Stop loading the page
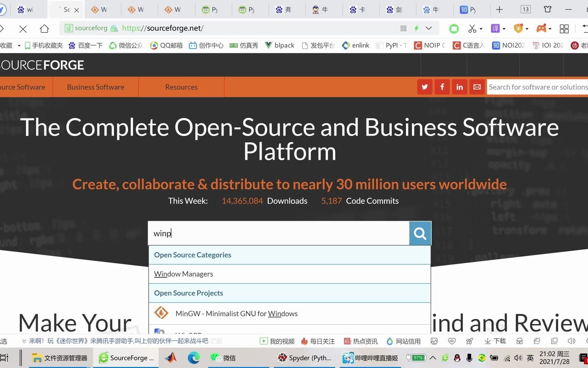This screenshot has width=588, height=368. point(23,29)
